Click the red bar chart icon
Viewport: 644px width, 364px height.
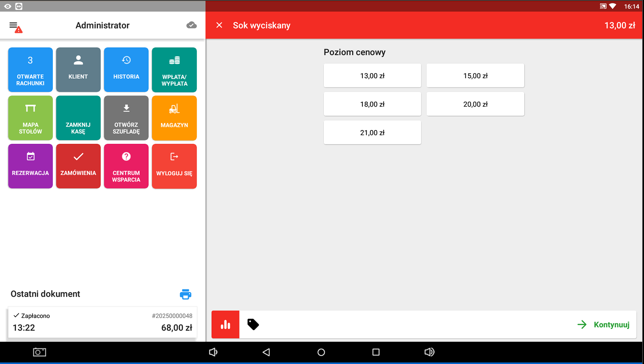pyautogui.click(x=225, y=324)
